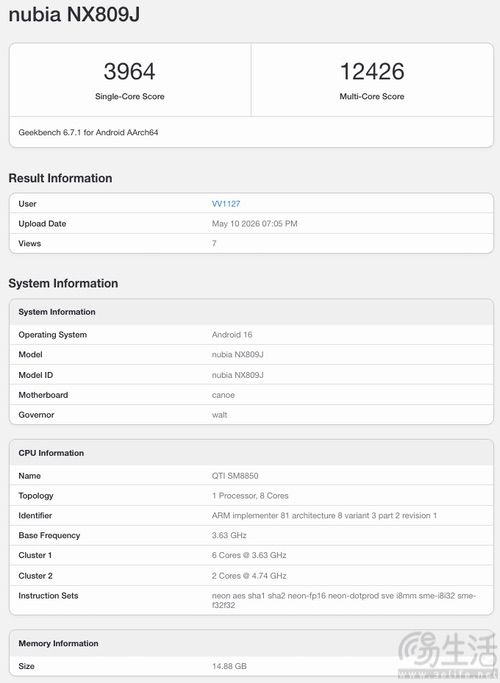Select the 3964 single-core score
500x683 pixels.
point(129,71)
